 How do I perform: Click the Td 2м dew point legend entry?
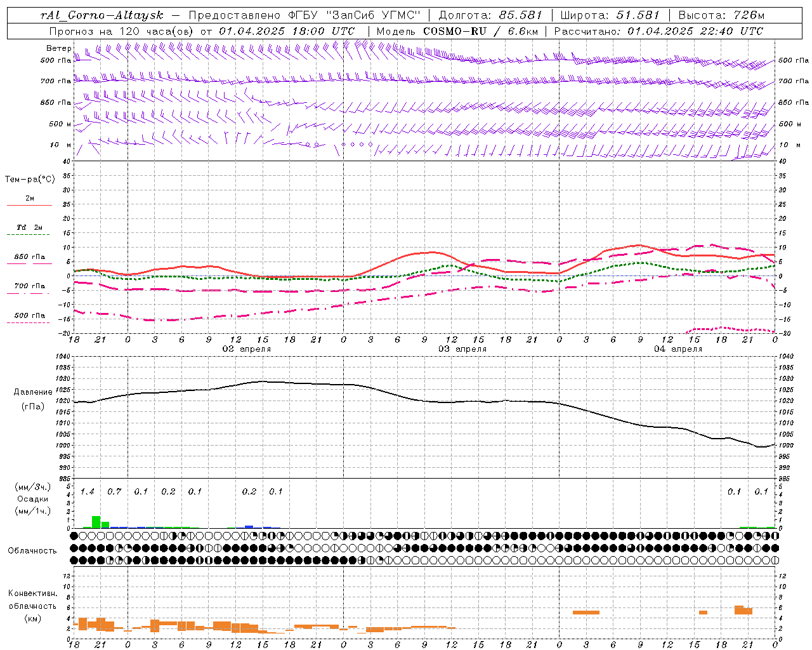click(x=30, y=227)
